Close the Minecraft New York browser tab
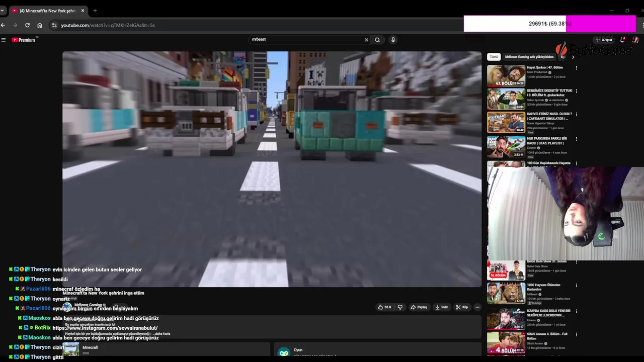 pyautogui.click(x=83, y=11)
